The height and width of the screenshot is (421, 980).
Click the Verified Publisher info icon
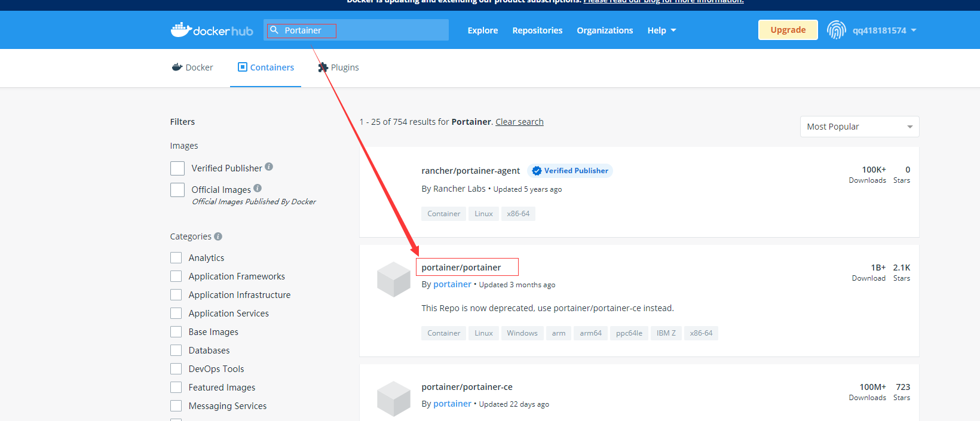(269, 167)
